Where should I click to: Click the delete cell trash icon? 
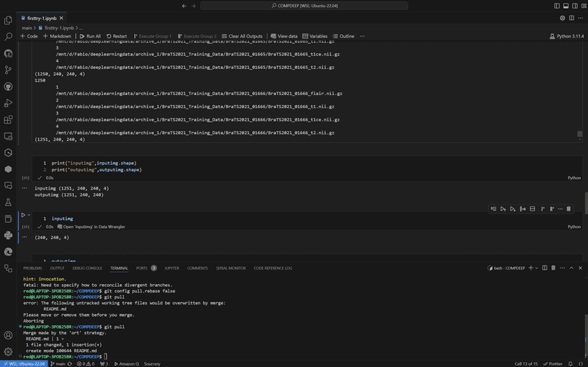click(568, 209)
